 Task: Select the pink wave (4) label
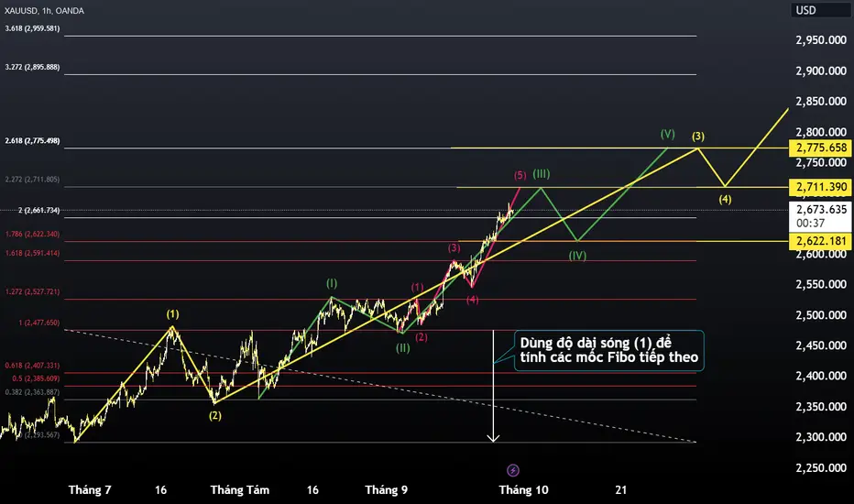point(472,300)
